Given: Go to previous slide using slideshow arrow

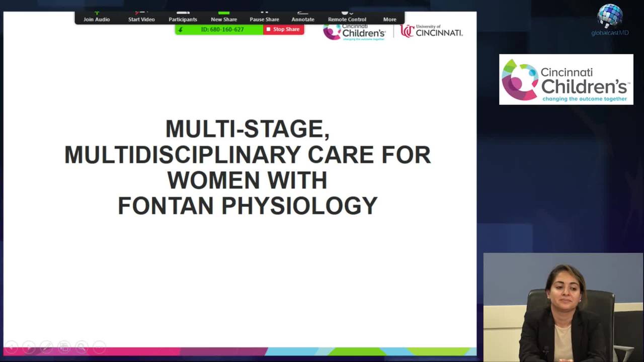Looking at the screenshot, I should tap(12, 347).
